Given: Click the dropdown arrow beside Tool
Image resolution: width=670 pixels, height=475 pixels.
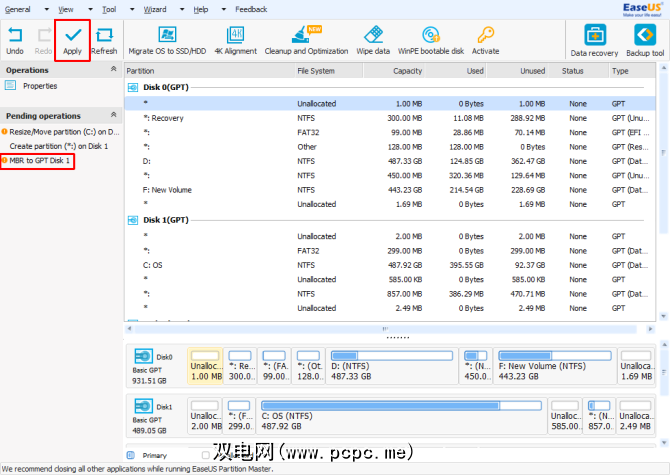Looking at the screenshot, I should (x=132, y=9).
